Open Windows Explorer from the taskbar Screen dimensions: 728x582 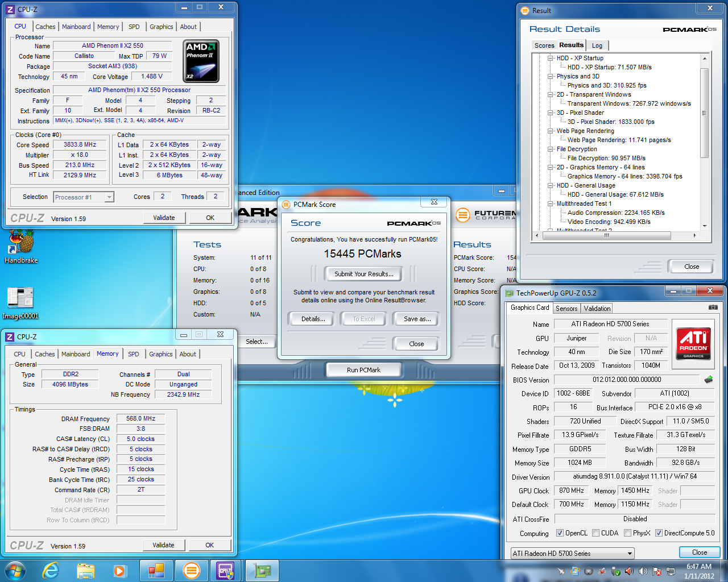pos(85,571)
